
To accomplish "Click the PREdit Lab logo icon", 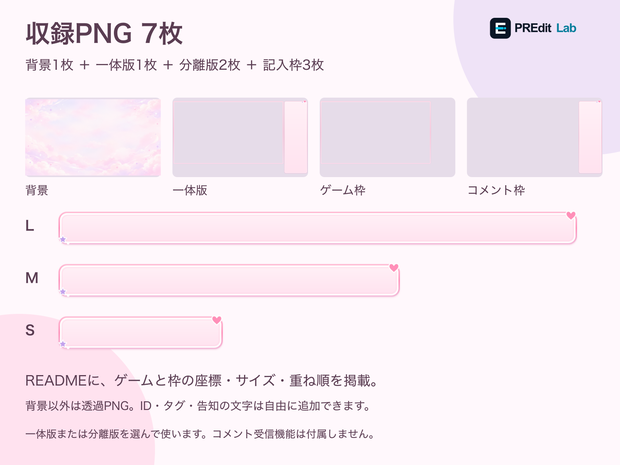I will (x=500, y=28).
